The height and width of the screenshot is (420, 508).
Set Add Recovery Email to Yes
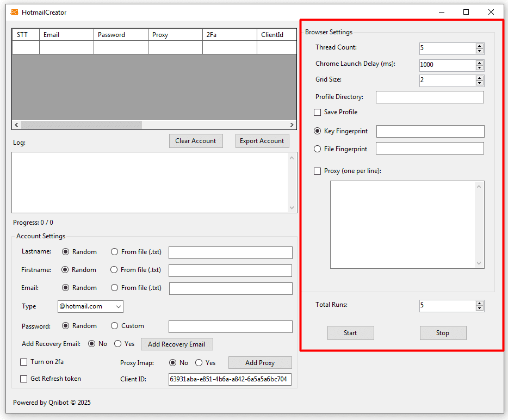[x=117, y=343]
